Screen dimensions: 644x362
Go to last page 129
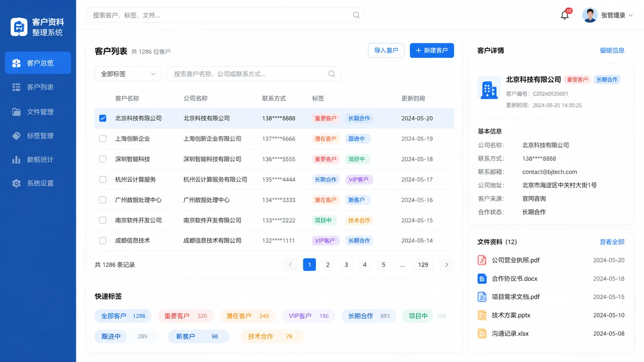(423, 265)
